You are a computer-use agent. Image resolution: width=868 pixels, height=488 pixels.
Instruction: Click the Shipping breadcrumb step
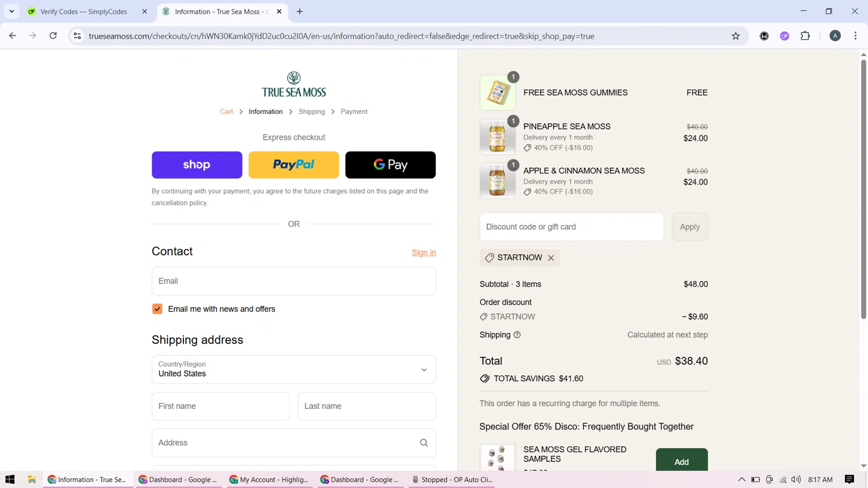click(x=311, y=112)
